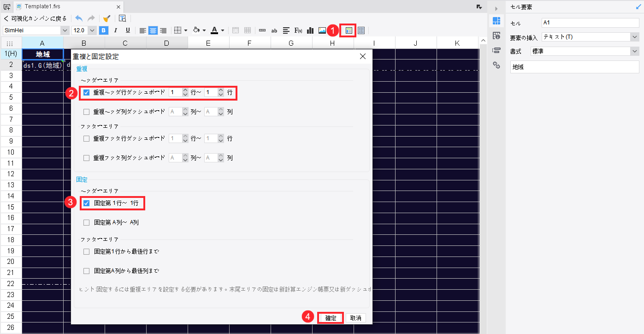Open the repeat and freeze settings icon

pos(349,30)
